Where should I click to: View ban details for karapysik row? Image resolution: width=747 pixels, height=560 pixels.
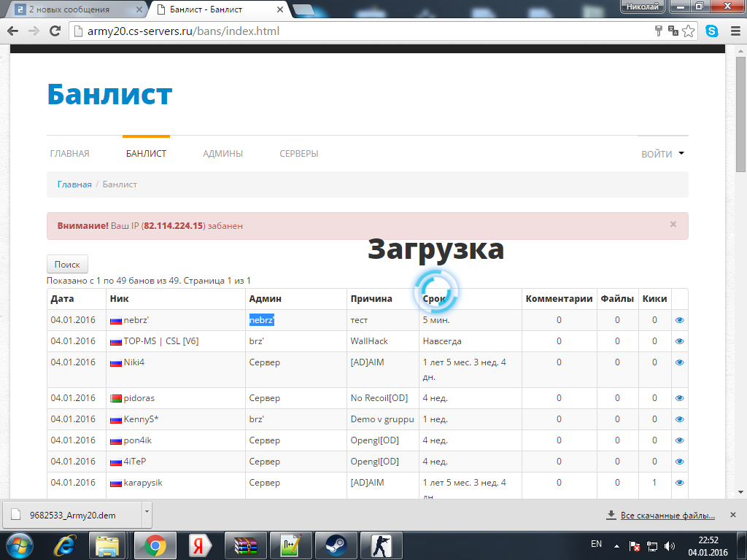coord(679,483)
